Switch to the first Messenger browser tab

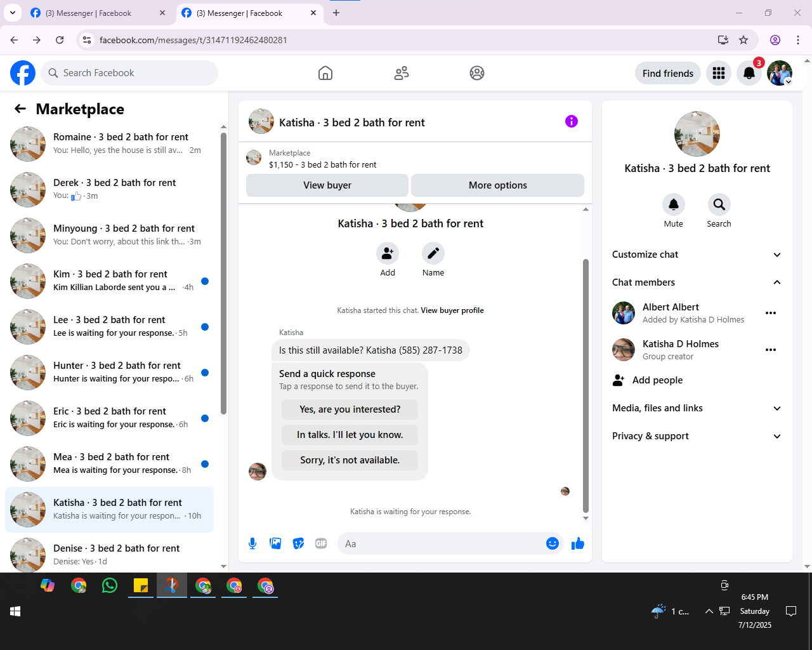point(98,13)
